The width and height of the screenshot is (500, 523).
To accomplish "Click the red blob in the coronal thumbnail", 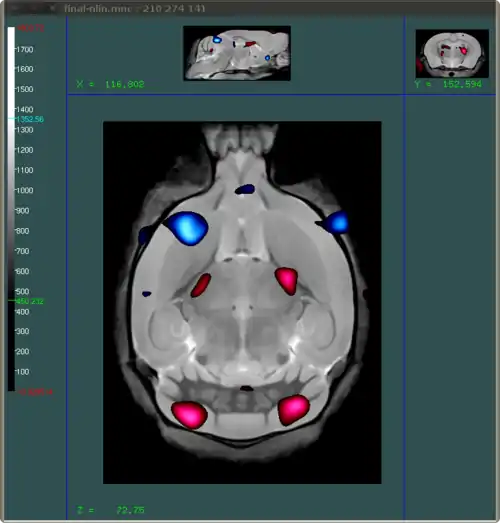I will click(463, 51).
